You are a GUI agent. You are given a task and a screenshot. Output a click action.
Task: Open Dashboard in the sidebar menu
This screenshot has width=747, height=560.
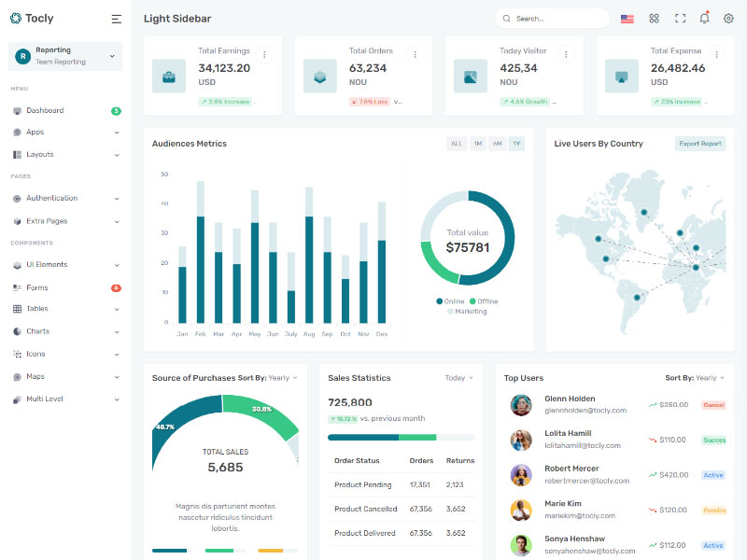(45, 110)
